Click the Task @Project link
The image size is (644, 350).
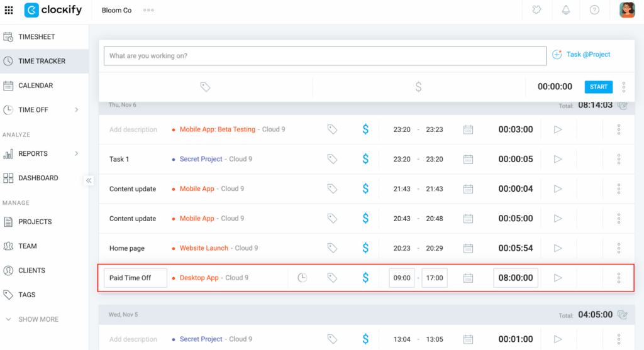pos(582,55)
